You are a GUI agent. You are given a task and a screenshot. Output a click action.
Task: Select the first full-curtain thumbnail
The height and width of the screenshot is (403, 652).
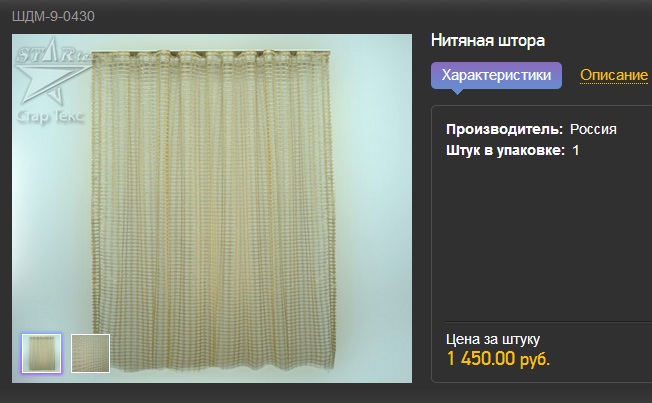(x=42, y=353)
